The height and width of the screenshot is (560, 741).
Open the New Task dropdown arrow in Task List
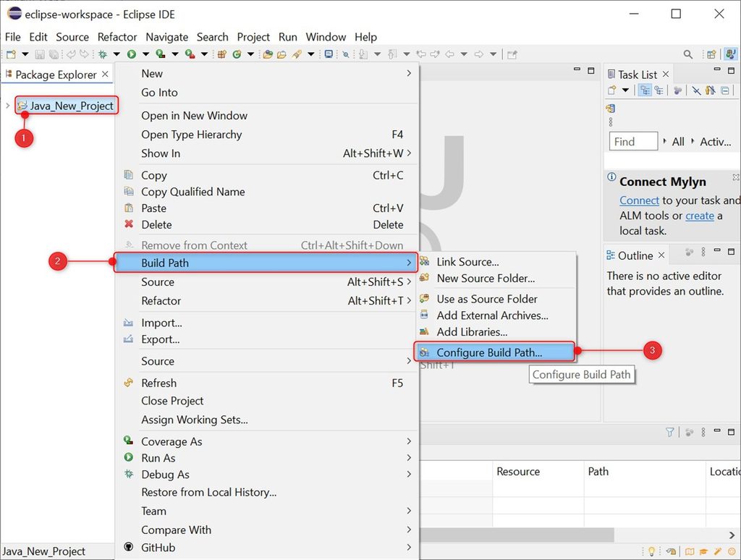pos(625,90)
